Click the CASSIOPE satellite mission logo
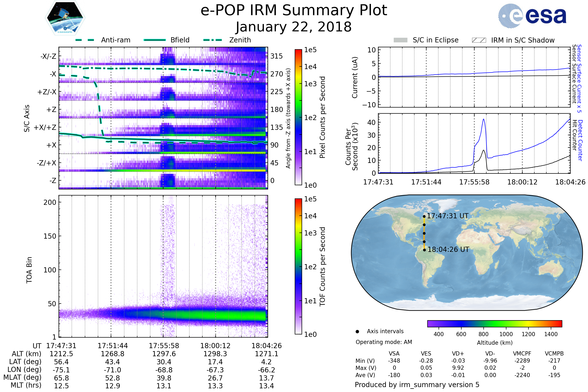588x392 pixels. pyautogui.click(x=65, y=18)
